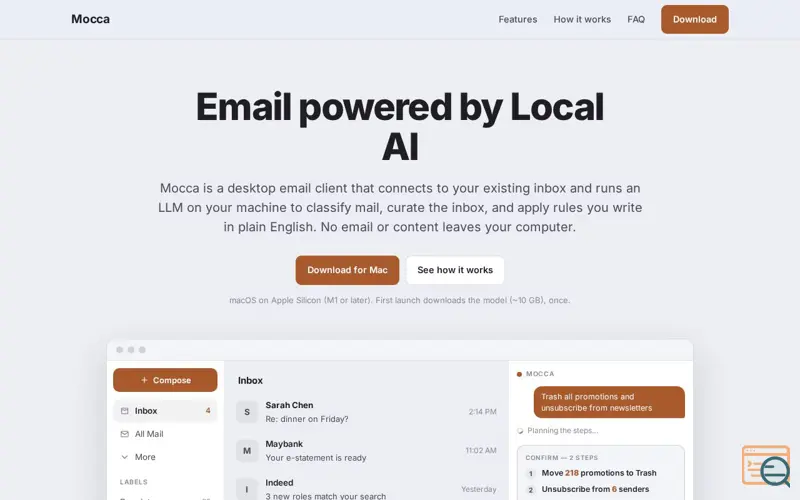Click the I avatar for Indeed
This screenshot has height=500, width=800.
(x=247, y=489)
